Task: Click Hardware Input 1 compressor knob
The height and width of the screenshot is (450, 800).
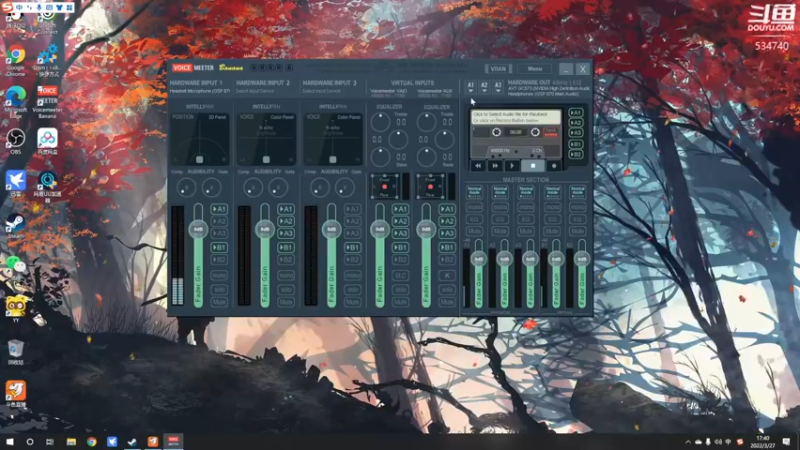Action: pos(186,188)
